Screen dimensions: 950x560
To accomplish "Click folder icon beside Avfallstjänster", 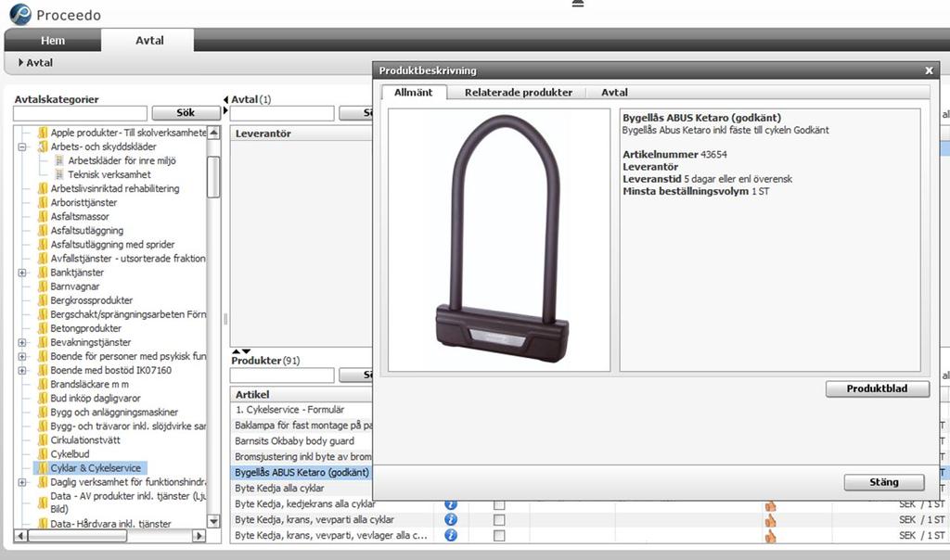I will (x=43, y=259).
